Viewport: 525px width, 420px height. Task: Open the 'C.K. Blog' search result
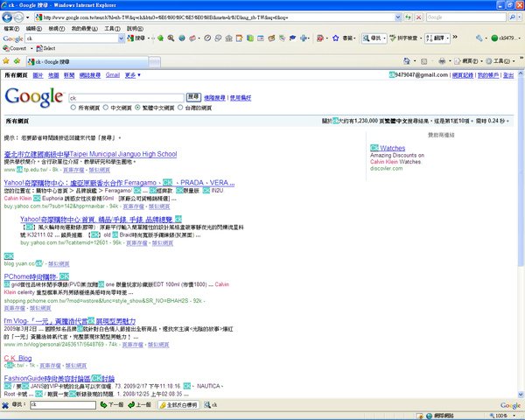17,358
